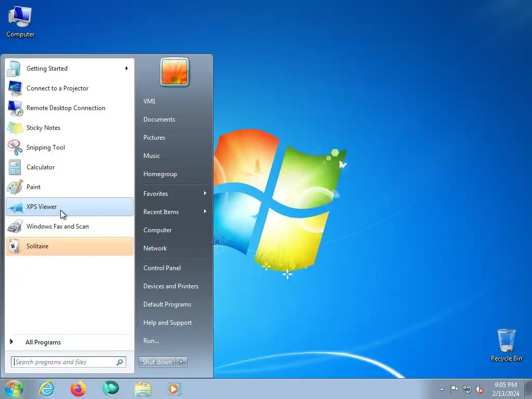532x399 pixels.
Task: Launch the Paint palette icon
Action: tap(15, 187)
